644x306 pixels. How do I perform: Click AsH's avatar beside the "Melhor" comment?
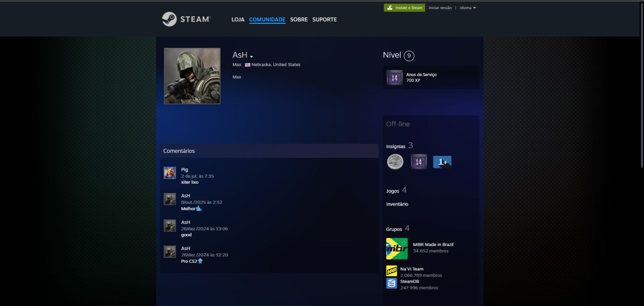[x=169, y=199]
